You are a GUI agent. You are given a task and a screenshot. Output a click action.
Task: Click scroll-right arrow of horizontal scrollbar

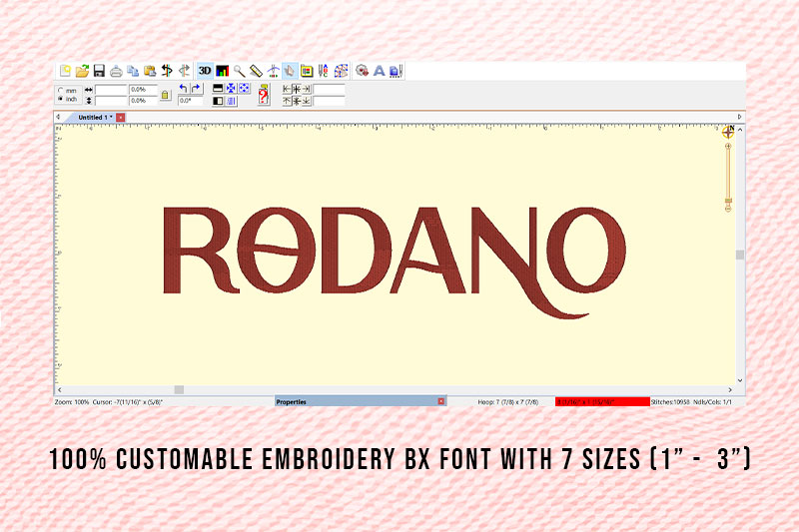(730, 390)
